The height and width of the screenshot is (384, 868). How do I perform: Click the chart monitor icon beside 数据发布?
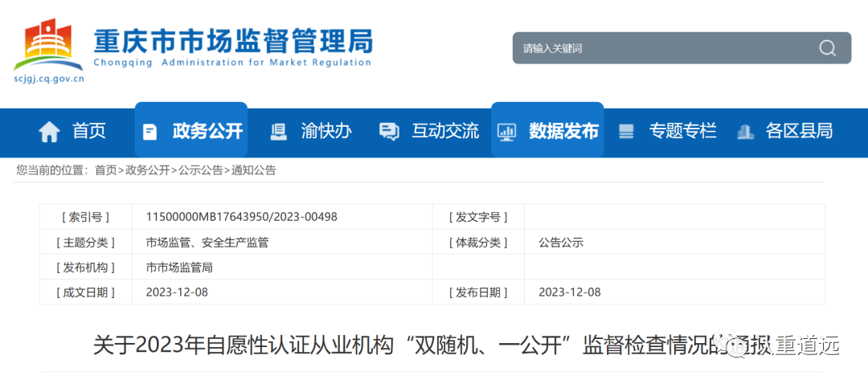point(506,132)
